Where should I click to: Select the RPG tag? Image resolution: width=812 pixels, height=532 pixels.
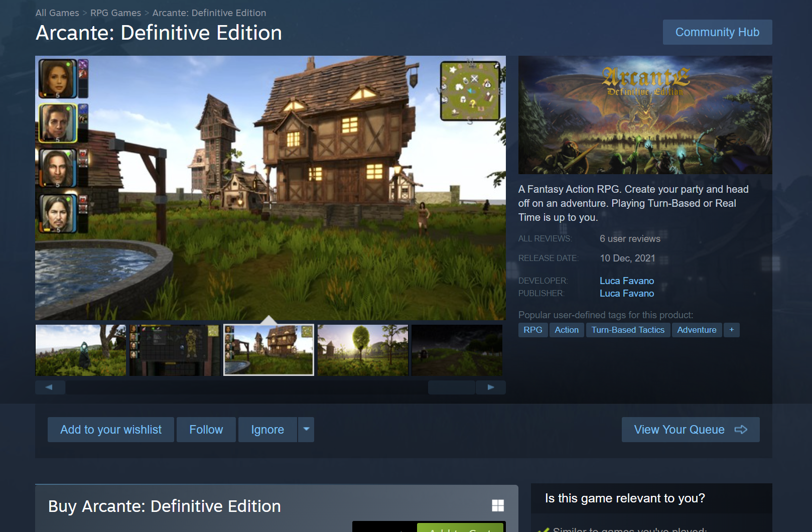[x=533, y=330]
